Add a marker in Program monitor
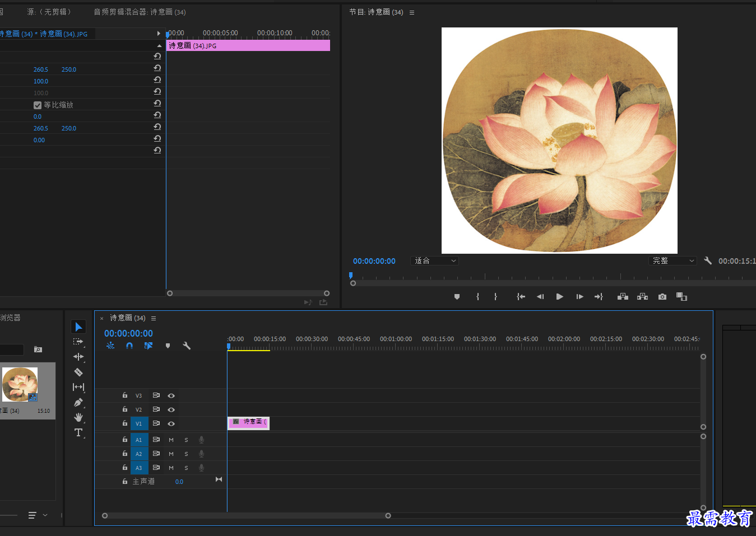This screenshot has height=536, width=756. click(457, 297)
